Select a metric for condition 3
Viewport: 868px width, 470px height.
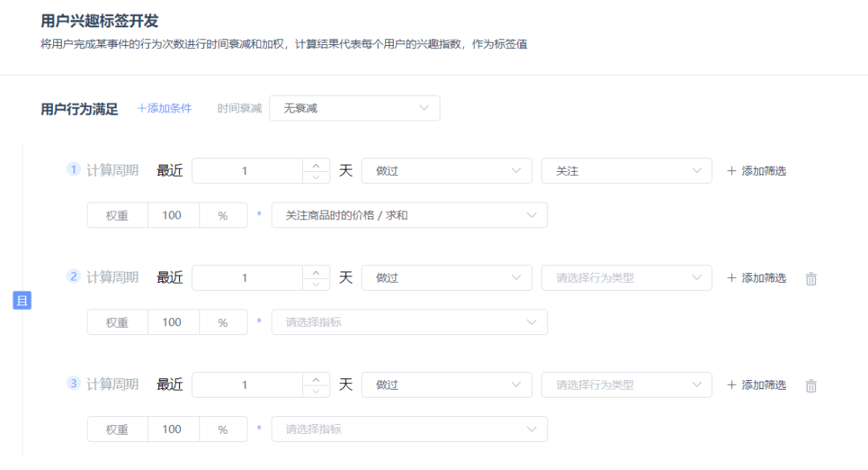(x=409, y=429)
